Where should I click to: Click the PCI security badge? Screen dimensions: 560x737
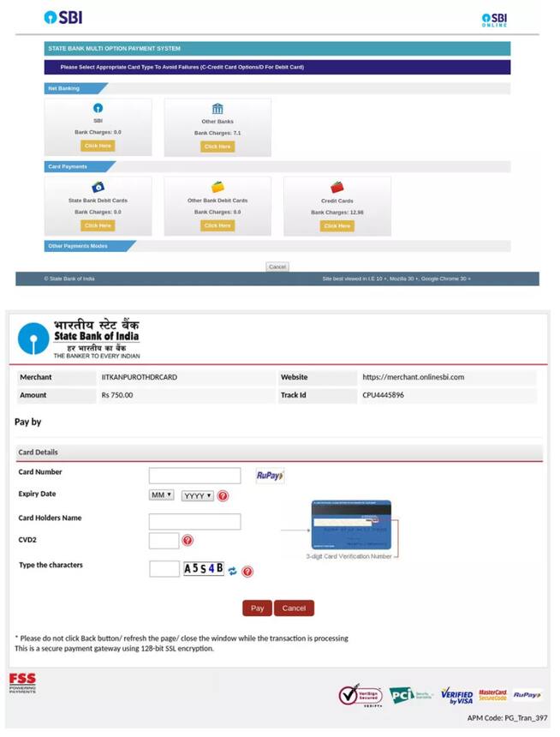[x=411, y=695]
